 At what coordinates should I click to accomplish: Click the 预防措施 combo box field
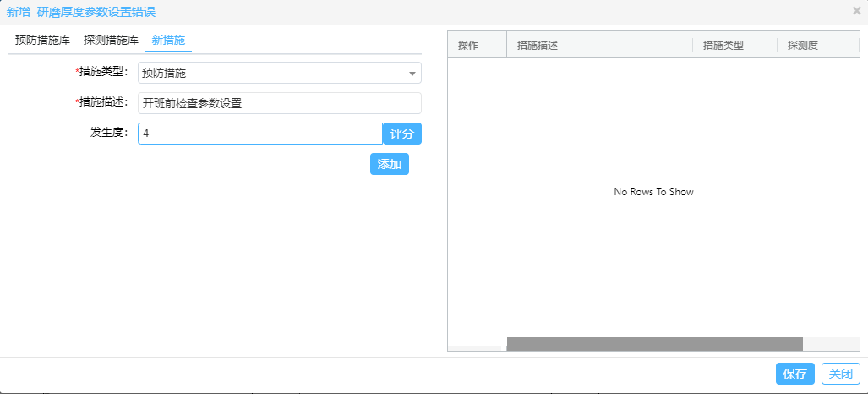click(x=270, y=74)
